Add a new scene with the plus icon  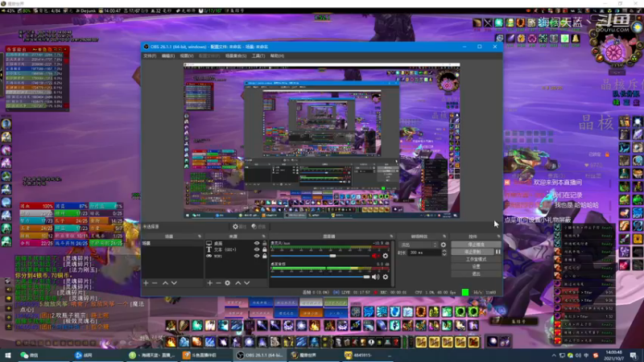(146, 283)
